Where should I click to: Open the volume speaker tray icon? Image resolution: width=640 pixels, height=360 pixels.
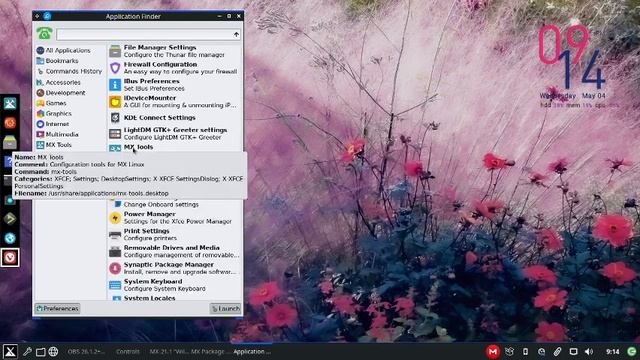coord(589,351)
